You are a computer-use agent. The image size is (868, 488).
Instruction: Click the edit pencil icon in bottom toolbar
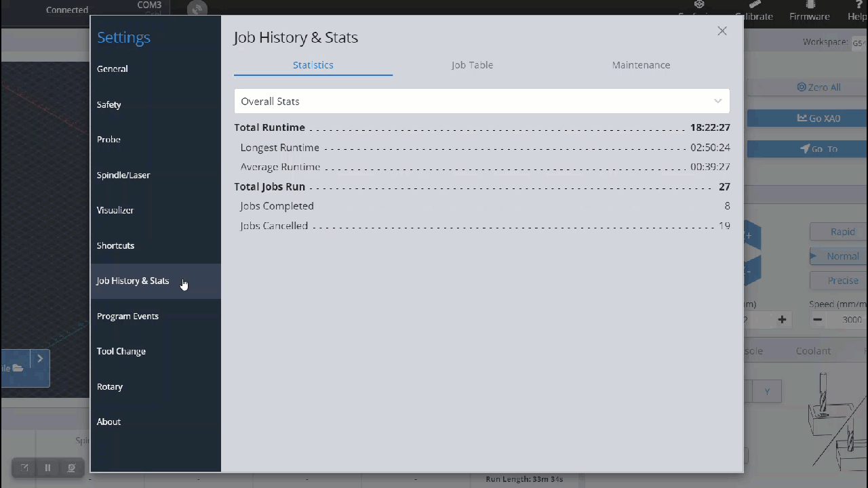[x=24, y=468]
